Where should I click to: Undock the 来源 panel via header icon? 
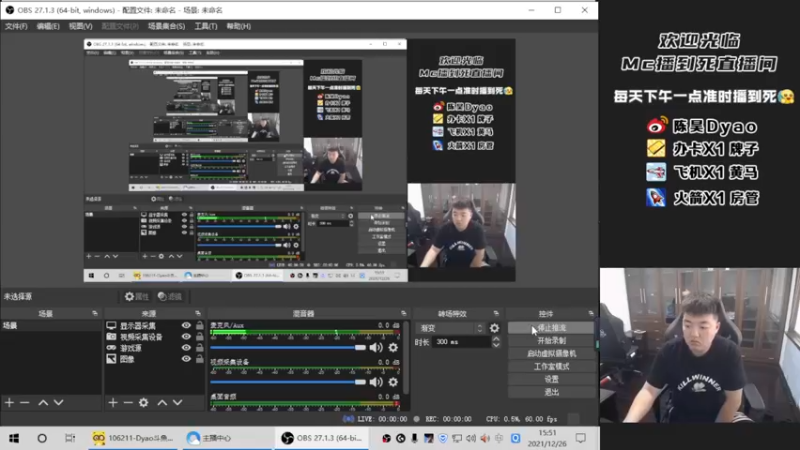[198, 313]
